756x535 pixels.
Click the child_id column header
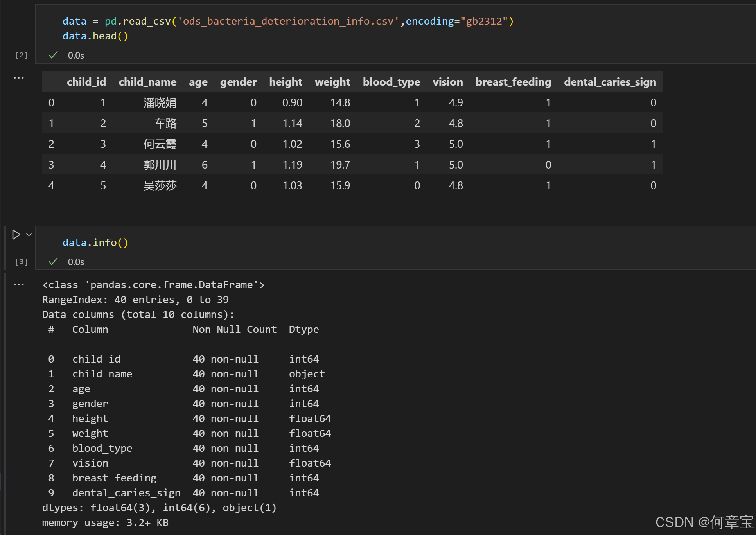pos(86,82)
